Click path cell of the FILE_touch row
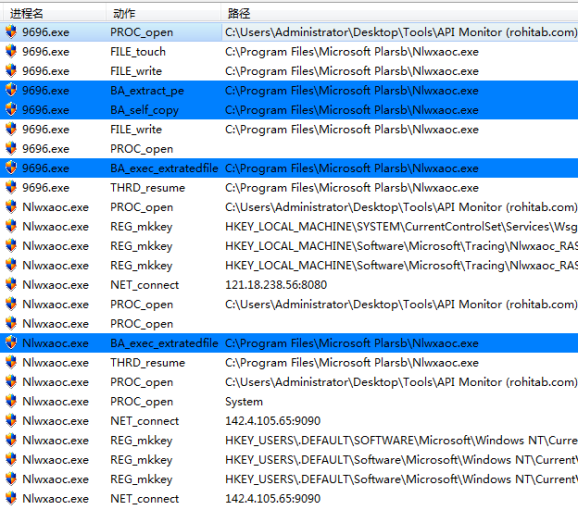This screenshot has width=578, height=511. [x=352, y=52]
